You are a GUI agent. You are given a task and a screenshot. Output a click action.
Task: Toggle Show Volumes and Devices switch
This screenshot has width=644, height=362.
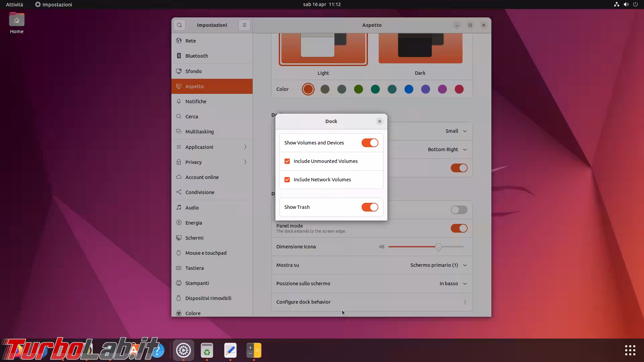click(x=370, y=143)
